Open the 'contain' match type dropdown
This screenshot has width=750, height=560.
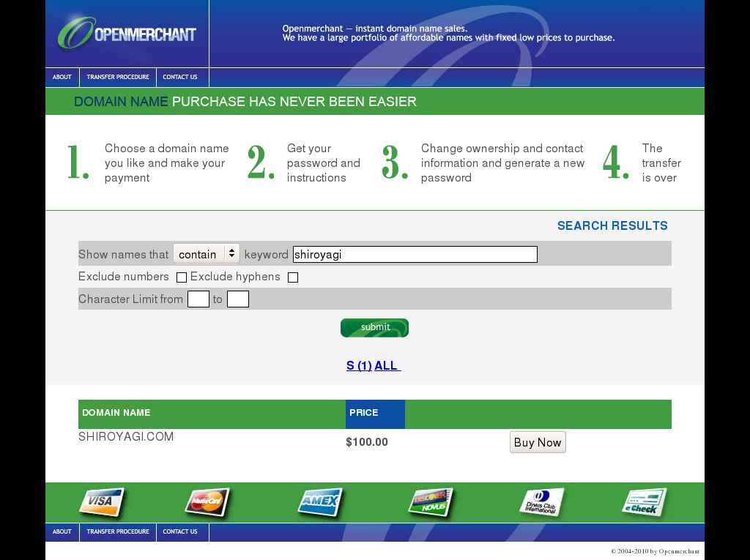click(207, 254)
